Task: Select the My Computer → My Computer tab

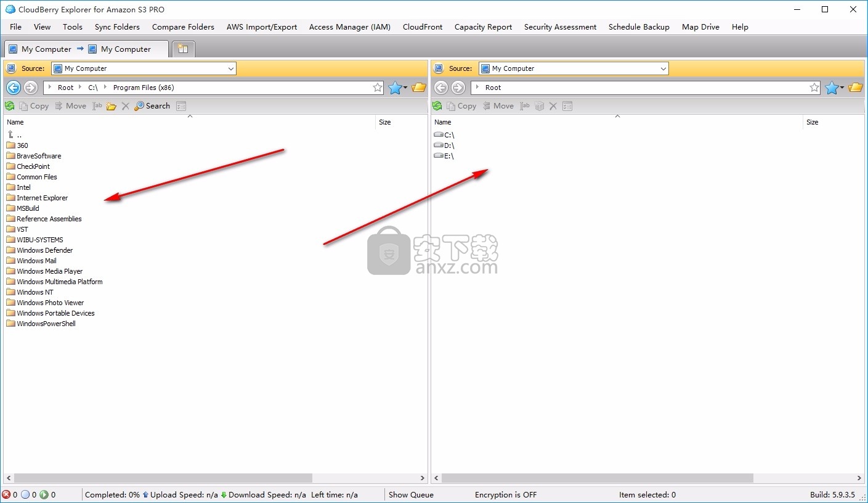Action: 86,49
